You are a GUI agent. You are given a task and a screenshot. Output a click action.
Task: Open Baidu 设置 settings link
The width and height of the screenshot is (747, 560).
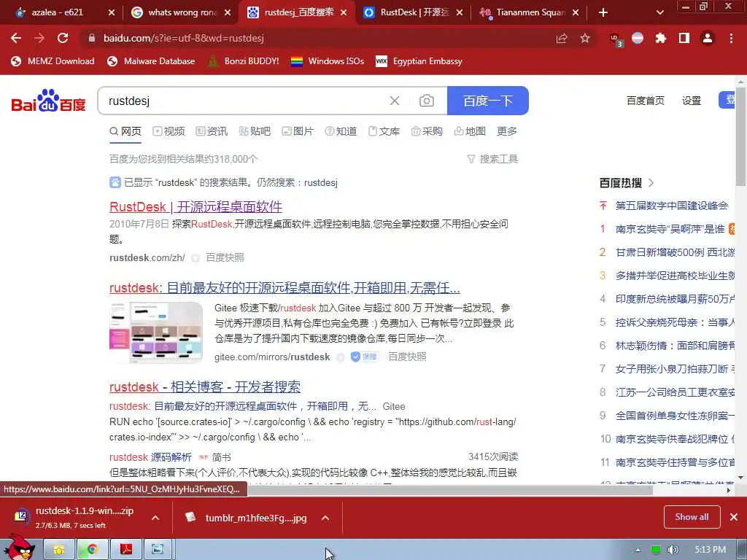(x=692, y=101)
